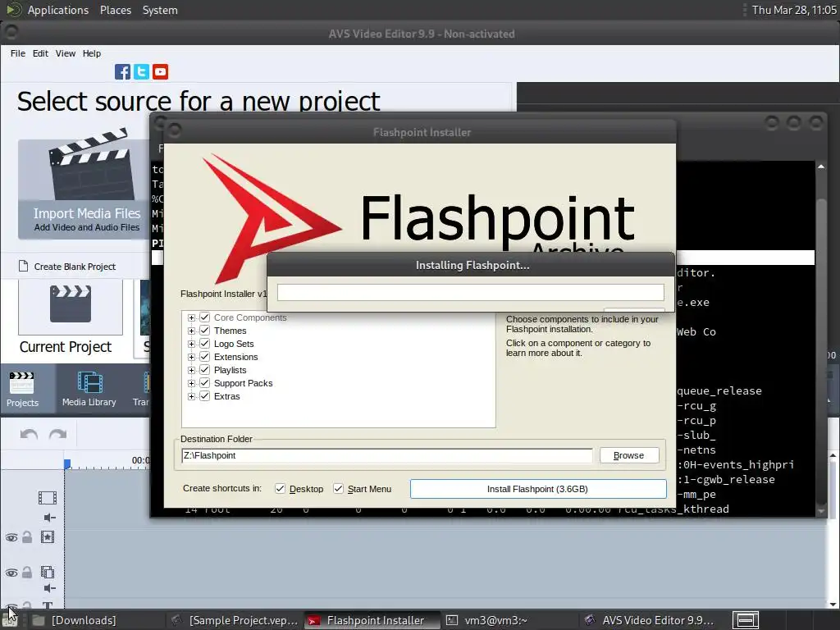The image size is (840, 630).
Task: Open the Edit menu in AVS Video Editor
Action: tap(40, 53)
